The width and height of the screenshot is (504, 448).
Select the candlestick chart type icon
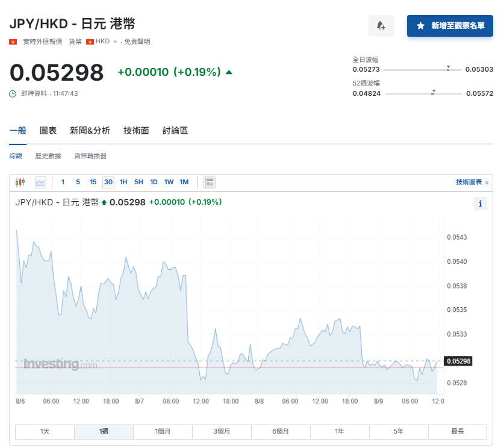point(21,182)
